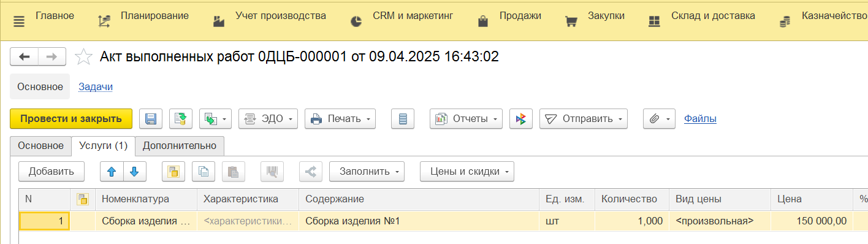
Task: Copy rows with the copy icon
Action: (204, 172)
